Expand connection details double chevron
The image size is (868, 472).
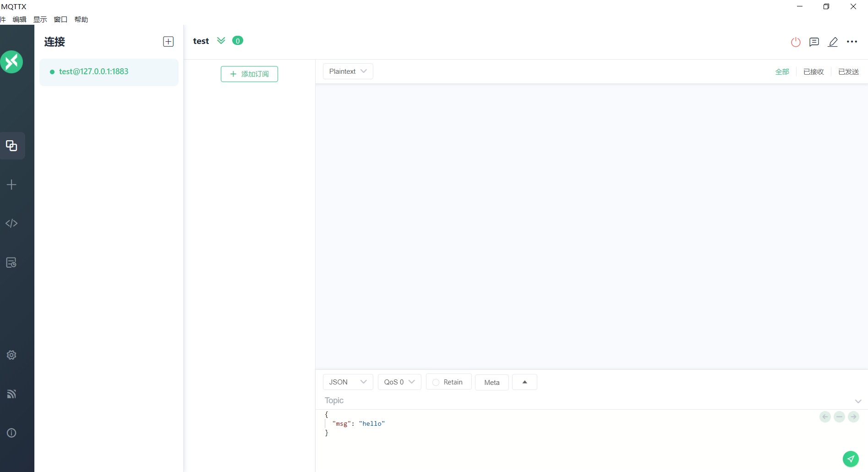pos(221,41)
